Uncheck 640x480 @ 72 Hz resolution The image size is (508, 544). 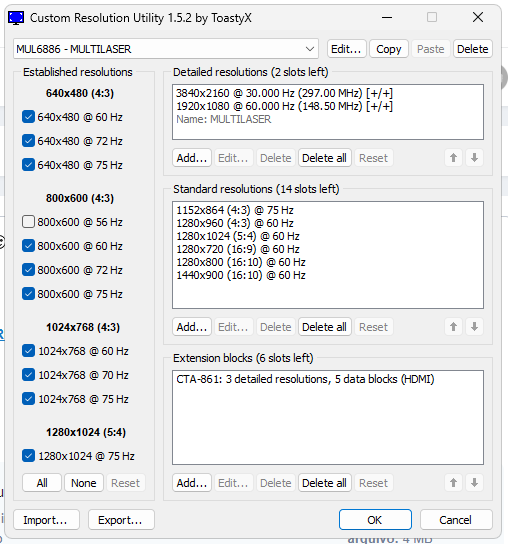(x=28, y=141)
